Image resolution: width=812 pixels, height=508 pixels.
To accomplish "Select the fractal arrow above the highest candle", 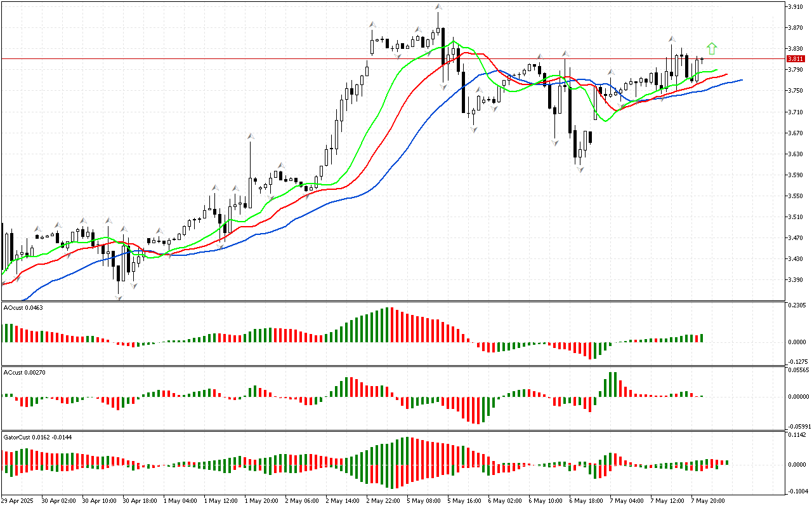I will (438, 7).
